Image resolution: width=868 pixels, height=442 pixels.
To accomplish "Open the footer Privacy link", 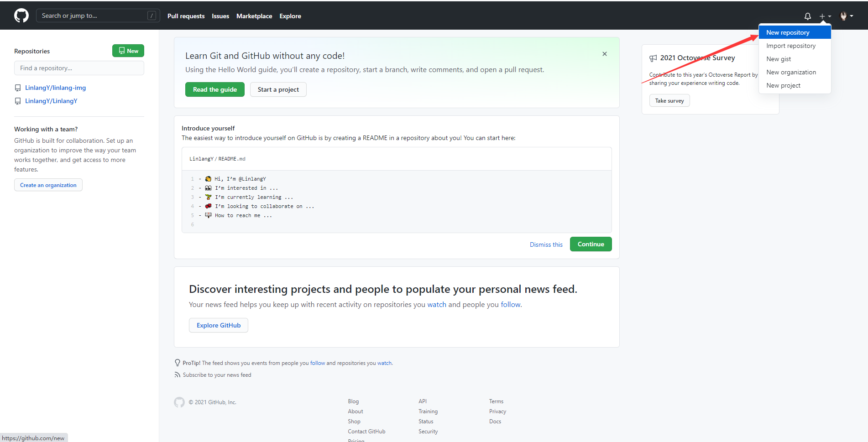I will tap(497, 411).
